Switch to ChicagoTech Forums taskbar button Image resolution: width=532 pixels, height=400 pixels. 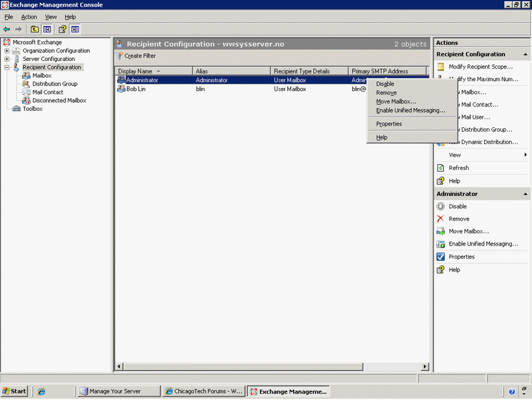(x=204, y=391)
